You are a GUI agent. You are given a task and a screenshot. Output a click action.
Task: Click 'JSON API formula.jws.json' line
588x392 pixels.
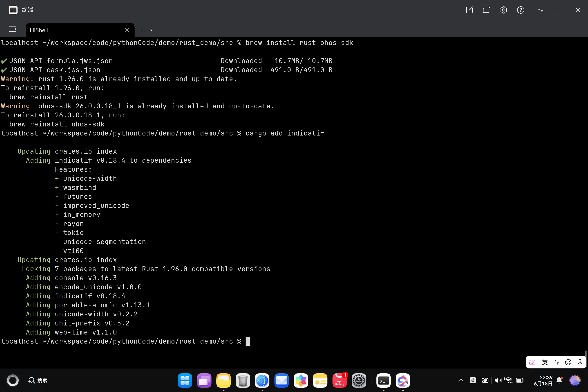57,61
